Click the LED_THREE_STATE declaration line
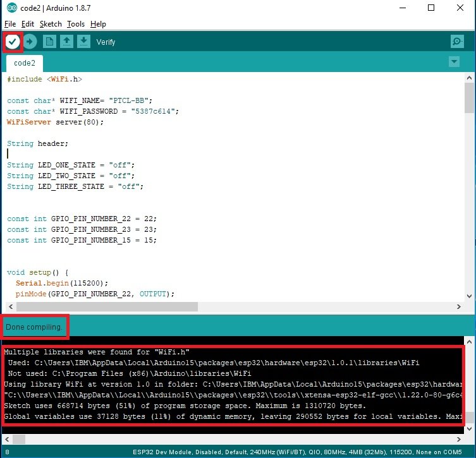The width and height of the screenshot is (476, 458). (75, 186)
